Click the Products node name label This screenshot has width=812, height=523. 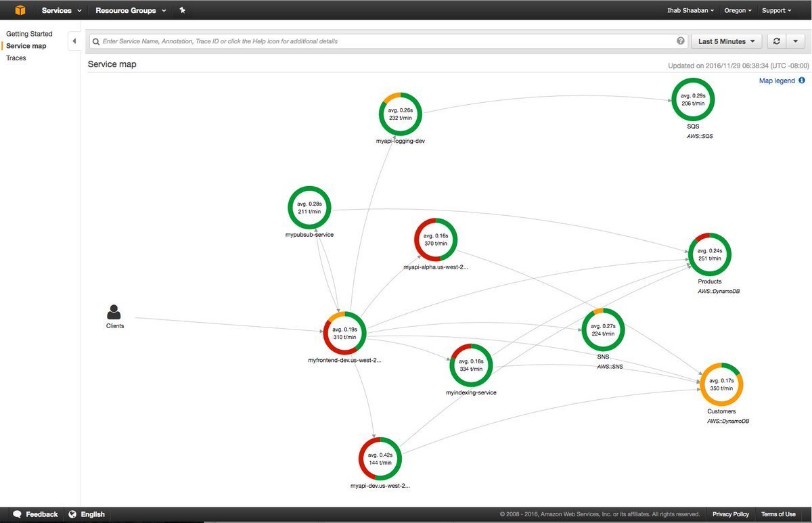(710, 281)
